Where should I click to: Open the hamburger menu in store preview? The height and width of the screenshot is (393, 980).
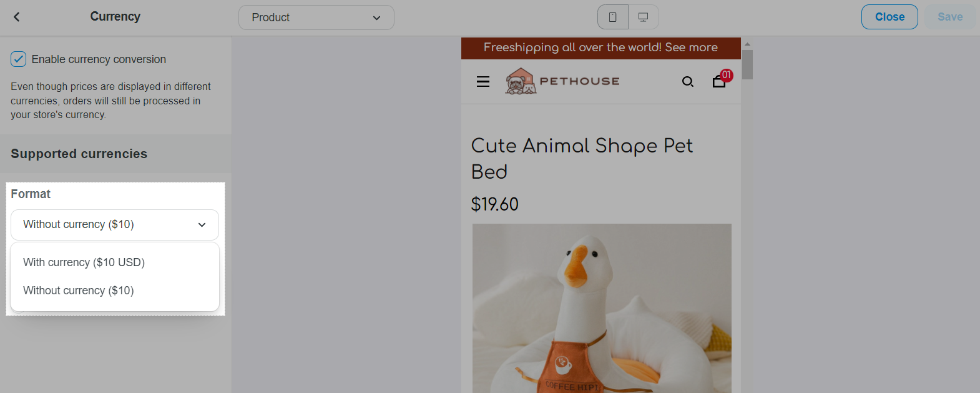click(483, 82)
